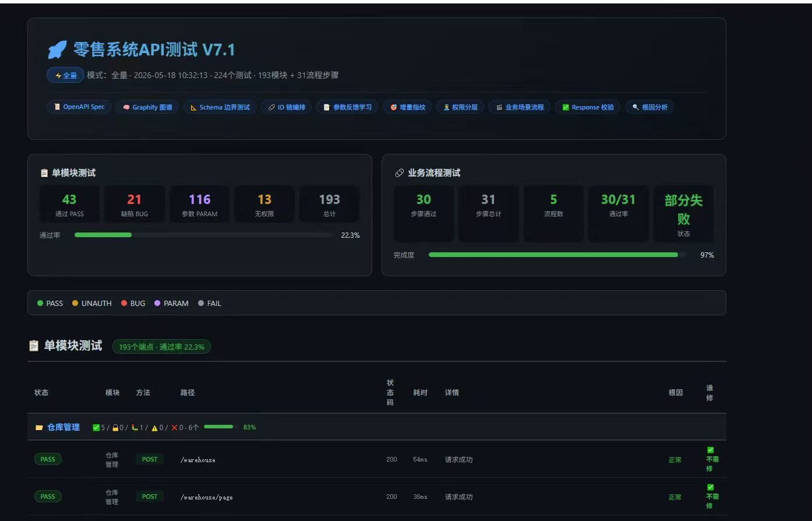Collapse the 仓库管理 module group
This screenshot has width=812, height=521.
click(x=376, y=427)
